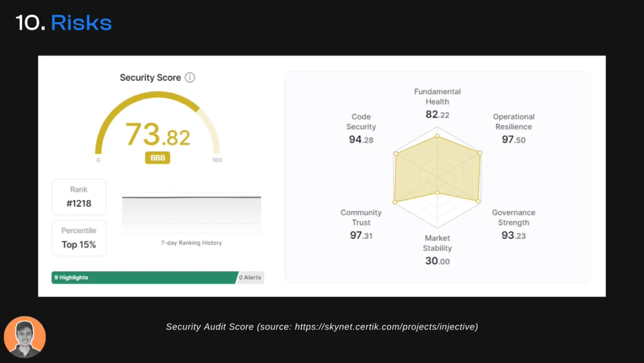Image resolution: width=644 pixels, height=363 pixels.
Task: Select the Market Stability 30.00 label
Action: tap(438, 250)
